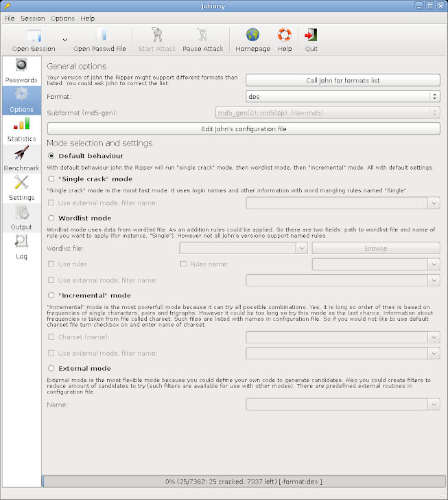Click the cracking progress bar
Viewport: 448px width, 500px height.
pos(244,481)
